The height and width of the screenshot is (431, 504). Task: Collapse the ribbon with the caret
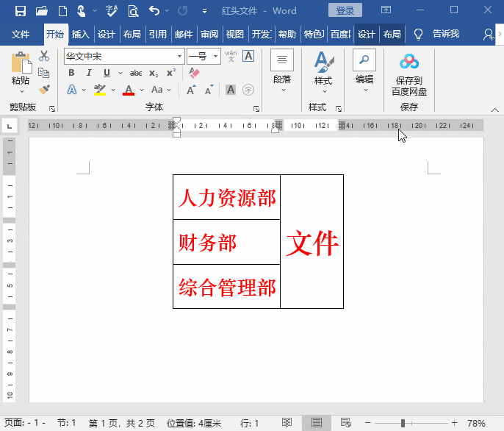pyautogui.click(x=495, y=110)
